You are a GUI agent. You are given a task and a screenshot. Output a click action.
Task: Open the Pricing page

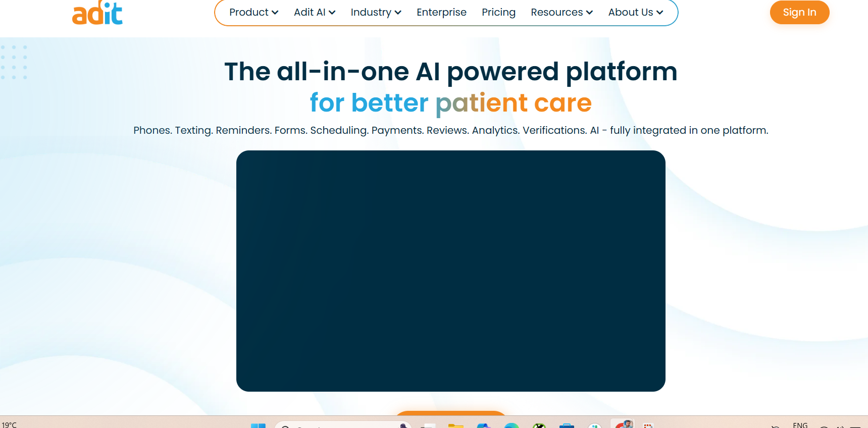click(498, 12)
